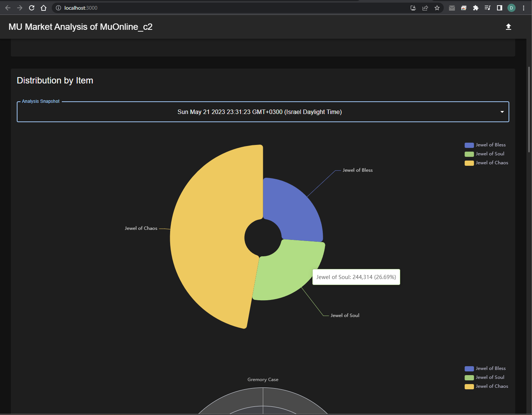The height and width of the screenshot is (415, 532).
Task: Click the "Jewel of Soul" slice label
Action: (345, 316)
